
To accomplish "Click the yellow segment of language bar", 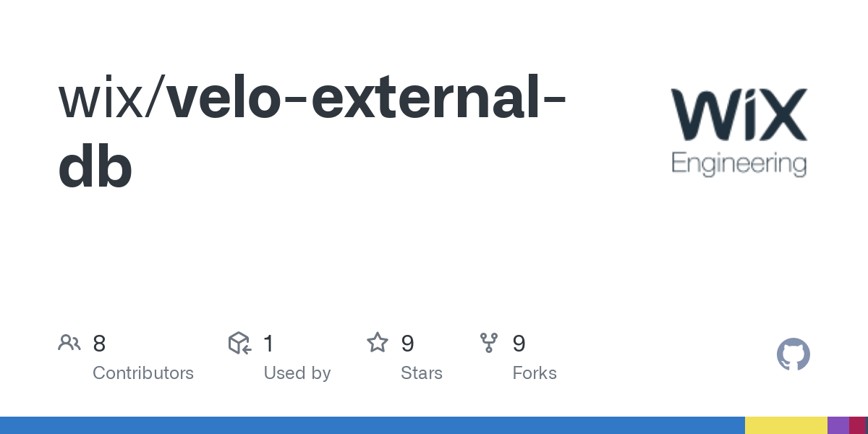I will (x=786, y=425).
